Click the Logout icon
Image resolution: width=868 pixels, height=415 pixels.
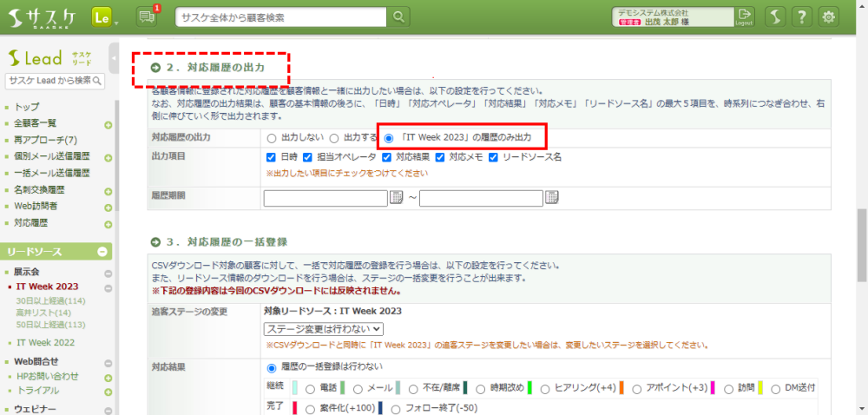pos(744,16)
